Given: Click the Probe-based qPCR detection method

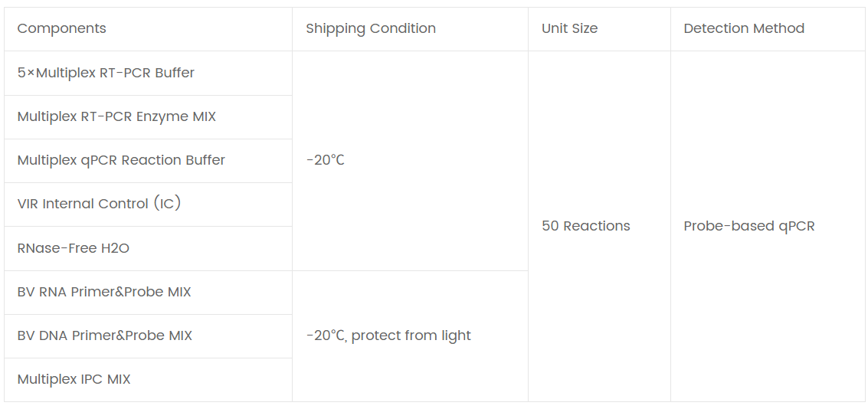Looking at the screenshot, I should coord(749,226).
